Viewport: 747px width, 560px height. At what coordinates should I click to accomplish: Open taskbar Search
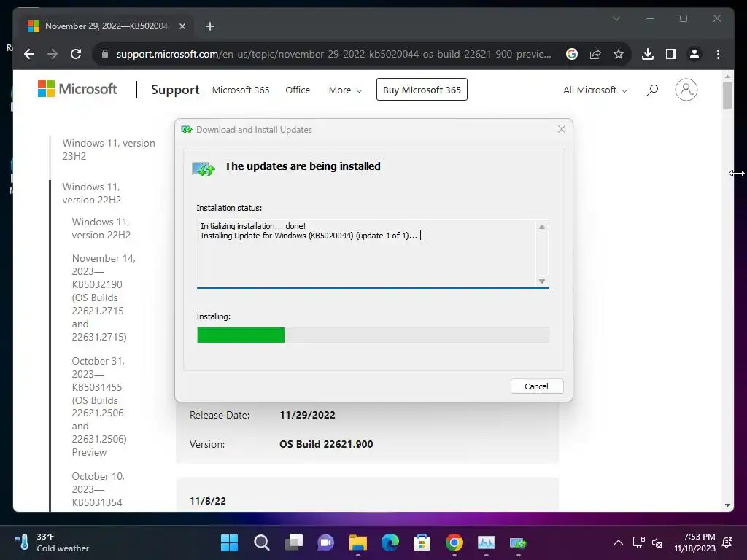(262, 542)
